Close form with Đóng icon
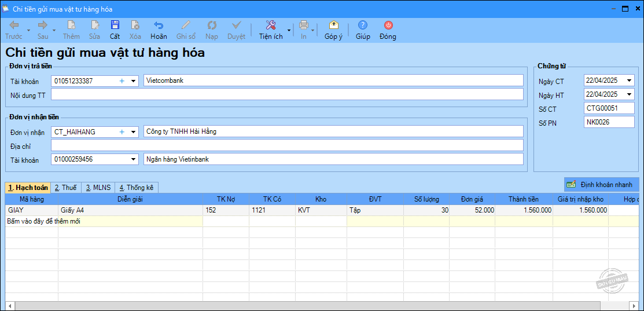This screenshot has width=644, height=311. [x=388, y=25]
